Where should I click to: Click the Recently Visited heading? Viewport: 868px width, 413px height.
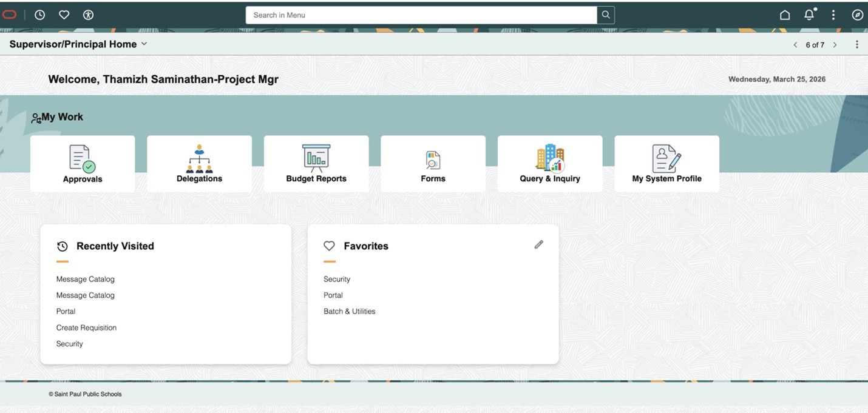115,246
